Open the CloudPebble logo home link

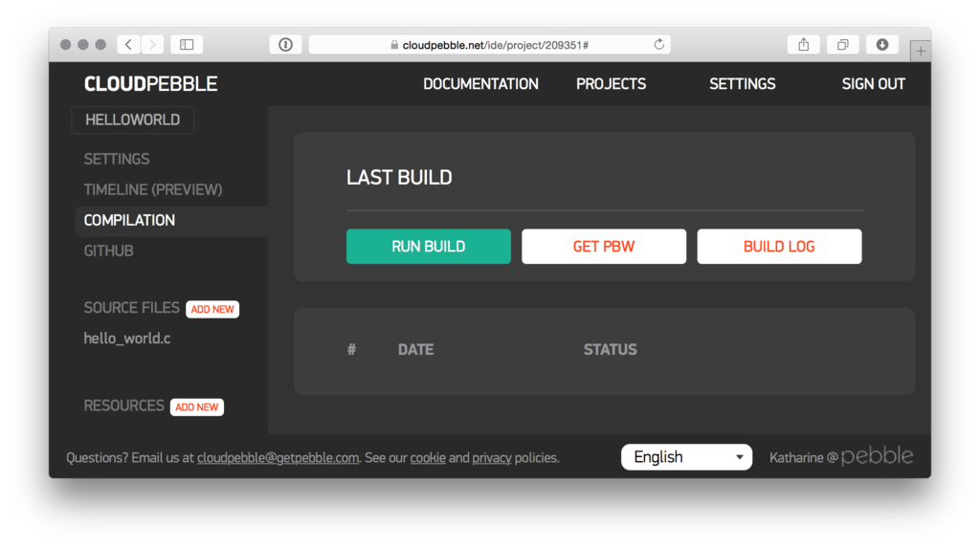pyautogui.click(x=150, y=84)
